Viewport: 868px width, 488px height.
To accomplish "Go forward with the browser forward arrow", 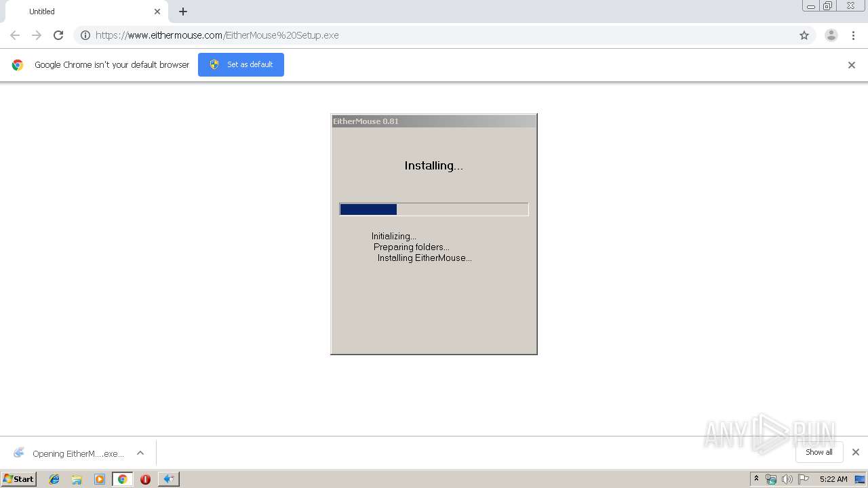I will 37,35.
